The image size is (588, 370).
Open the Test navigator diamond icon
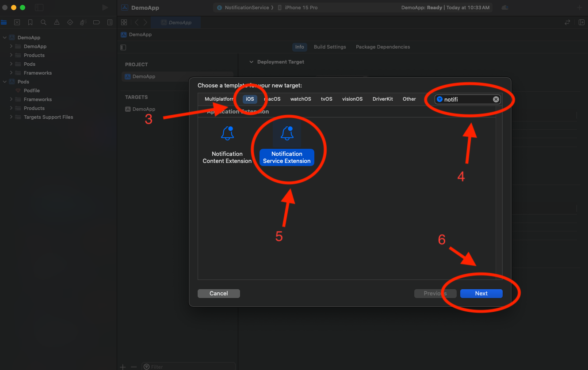tap(70, 23)
